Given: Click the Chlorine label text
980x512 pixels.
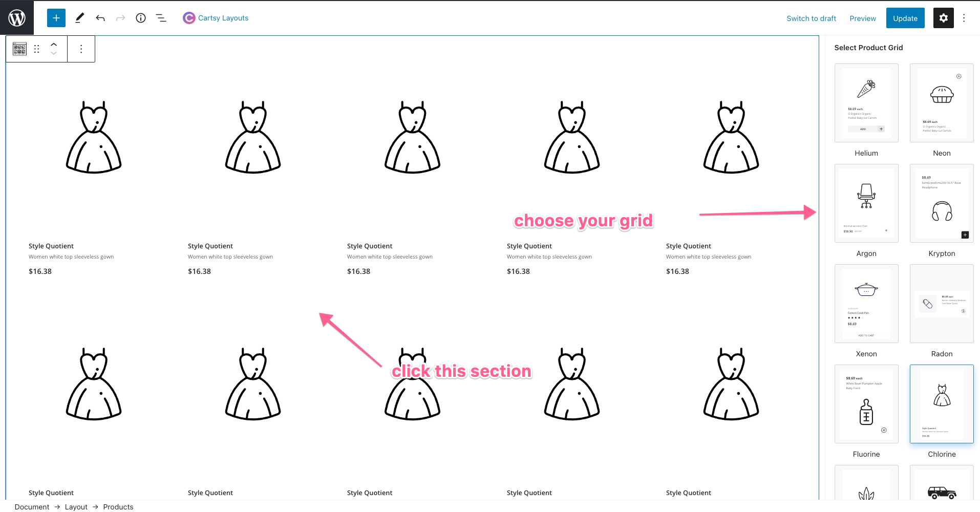Looking at the screenshot, I should click(942, 454).
